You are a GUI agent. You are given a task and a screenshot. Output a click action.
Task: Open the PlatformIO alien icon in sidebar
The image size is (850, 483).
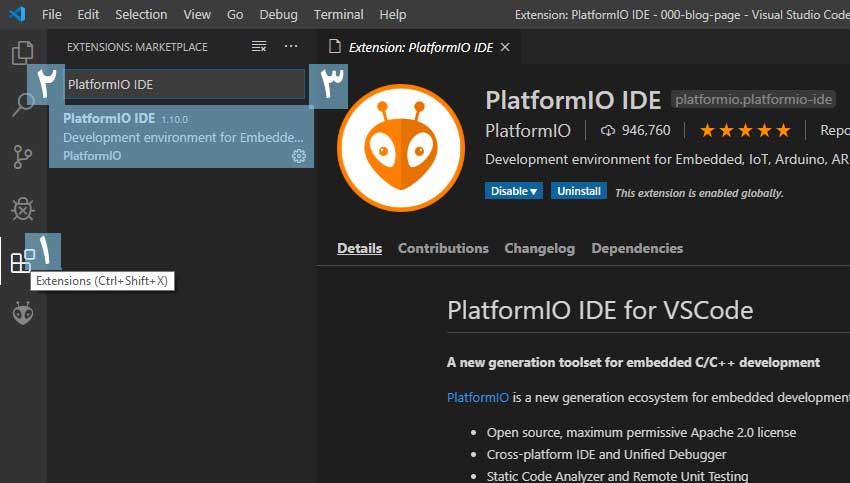click(x=22, y=313)
